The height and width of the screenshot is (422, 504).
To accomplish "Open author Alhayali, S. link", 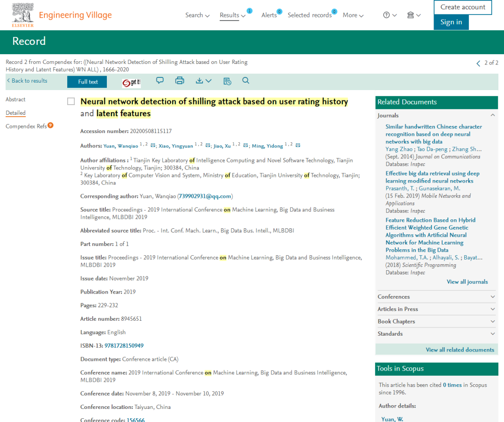I will [x=446, y=258].
